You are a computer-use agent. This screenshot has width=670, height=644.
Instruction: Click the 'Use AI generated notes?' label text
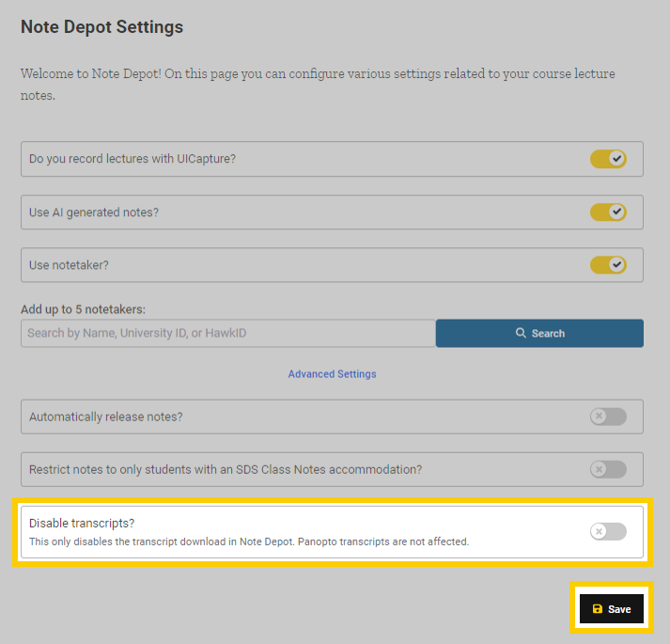point(94,212)
